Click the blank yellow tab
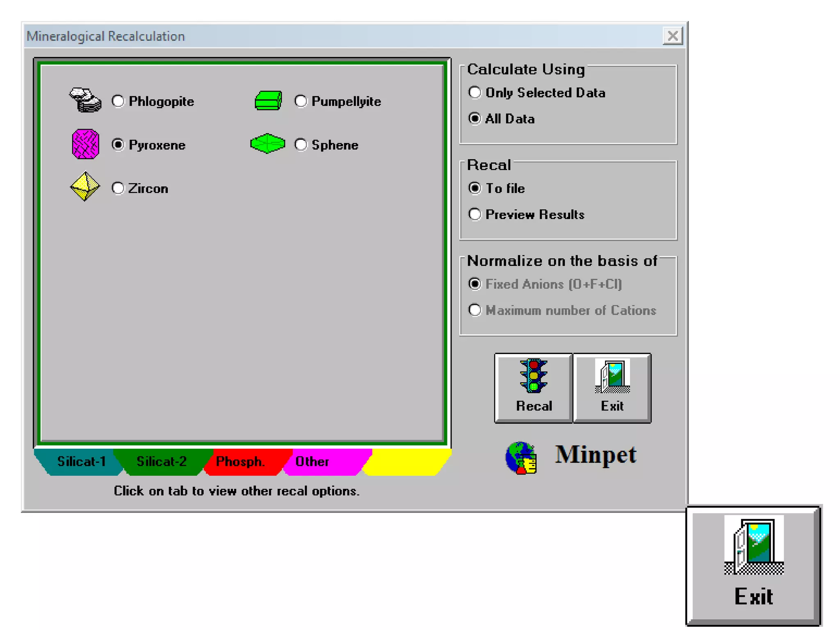 407,461
